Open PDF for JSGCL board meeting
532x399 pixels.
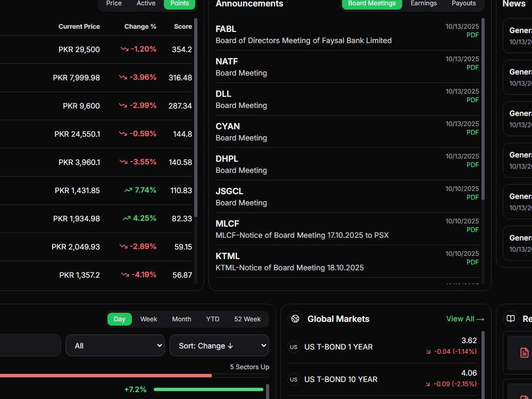click(472, 197)
